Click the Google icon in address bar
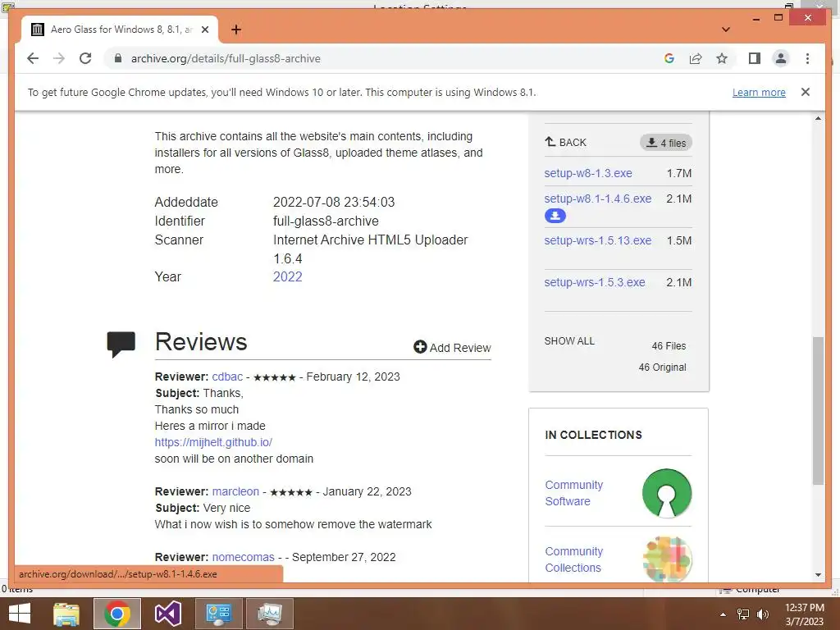The image size is (840, 630). point(669,58)
